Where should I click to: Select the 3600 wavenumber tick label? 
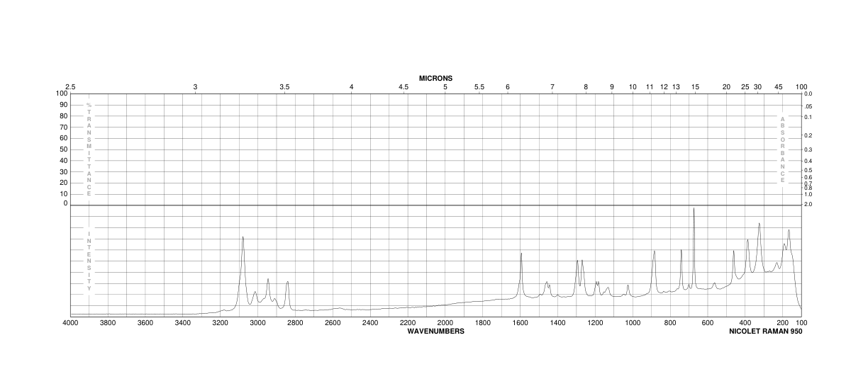point(145,323)
